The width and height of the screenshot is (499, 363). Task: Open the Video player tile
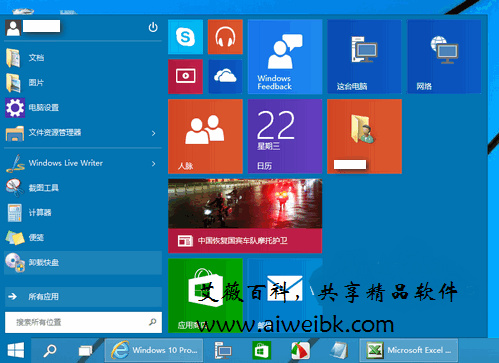pos(185,76)
